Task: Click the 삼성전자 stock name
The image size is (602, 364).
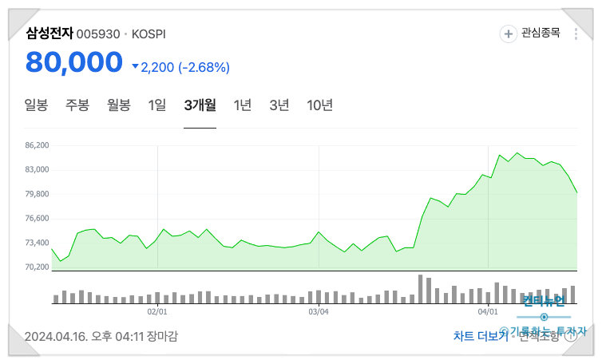Action: (50, 33)
